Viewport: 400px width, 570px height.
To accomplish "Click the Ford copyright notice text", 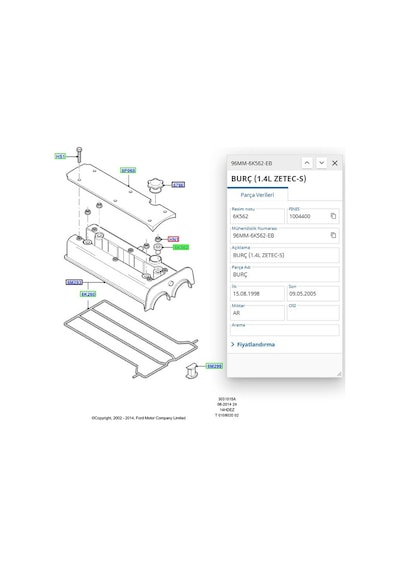I will click(x=139, y=418).
